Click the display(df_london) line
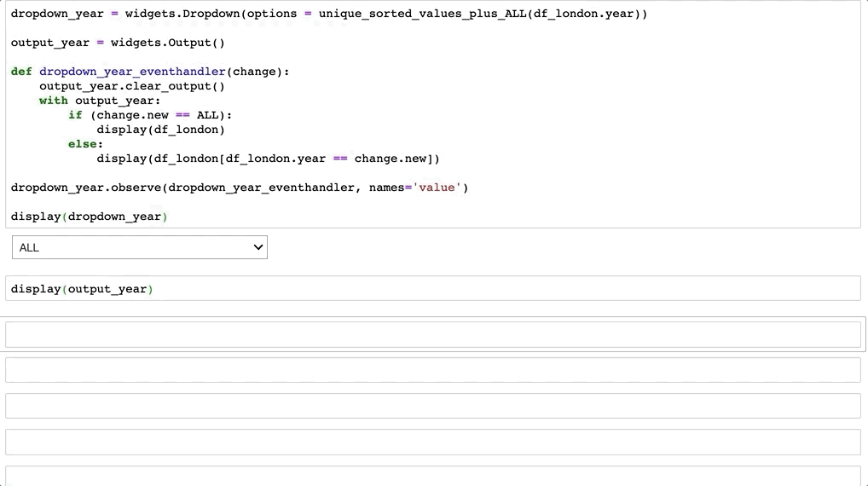The height and width of the screenshot is (486, 868). pyautogui.click(x=160, y=130)
